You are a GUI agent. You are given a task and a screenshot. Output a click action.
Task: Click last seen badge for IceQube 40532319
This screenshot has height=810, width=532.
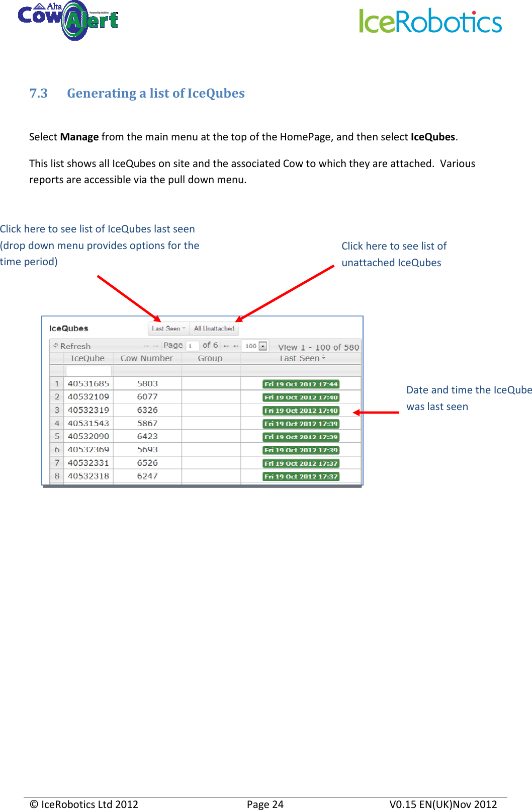pos(301,411)
